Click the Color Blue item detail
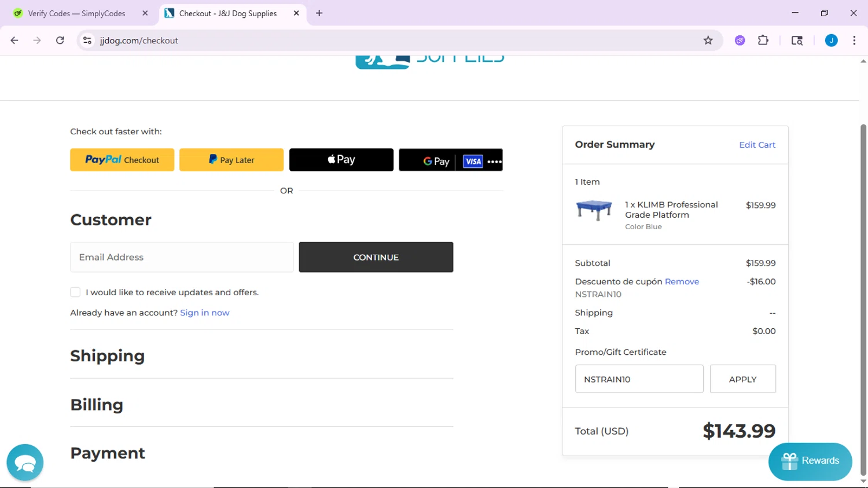Image resolution: width=868 pixels, height=488 pixels. tap(643, 227)
